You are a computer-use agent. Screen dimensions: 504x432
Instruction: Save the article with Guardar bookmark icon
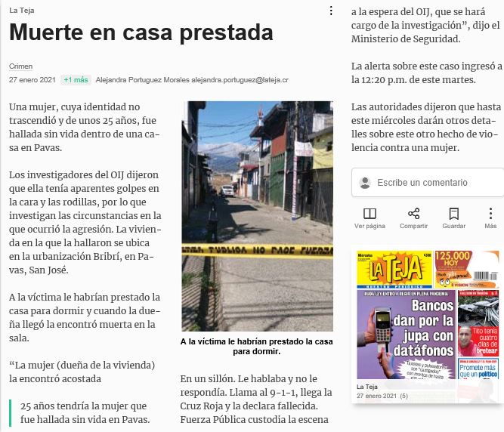pyautogui.click(x=454, y=214)
